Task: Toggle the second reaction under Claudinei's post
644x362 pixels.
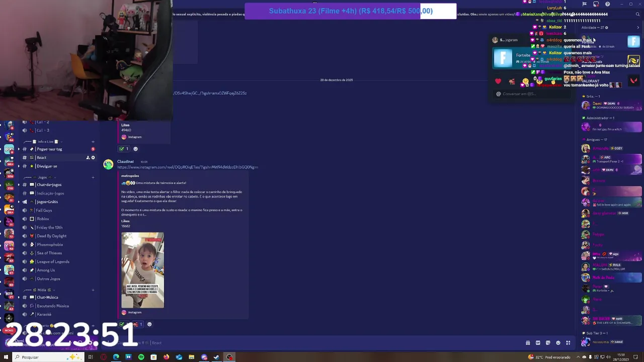Action: coord(138,324)
